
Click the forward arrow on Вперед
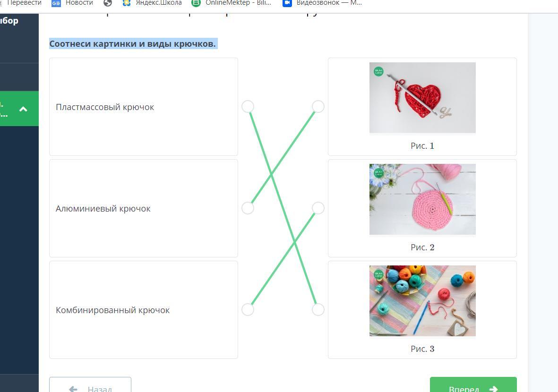493,389
